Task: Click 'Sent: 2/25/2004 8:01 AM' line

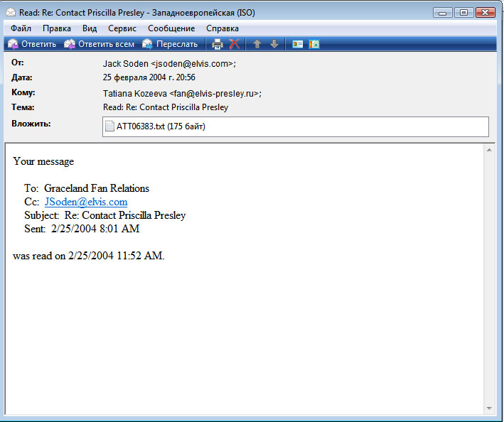Action: [x=82, y=229]
